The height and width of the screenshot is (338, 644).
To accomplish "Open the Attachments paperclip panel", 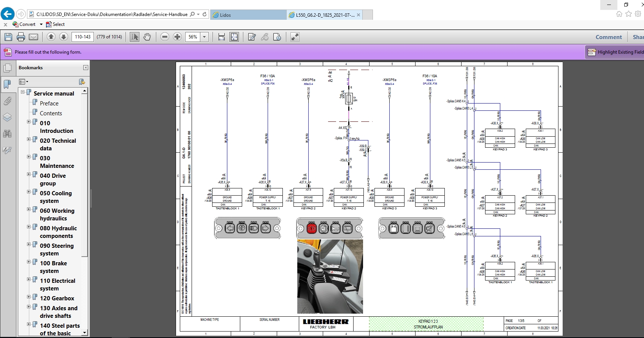I will pyautogui.click(x=7, y=101).
